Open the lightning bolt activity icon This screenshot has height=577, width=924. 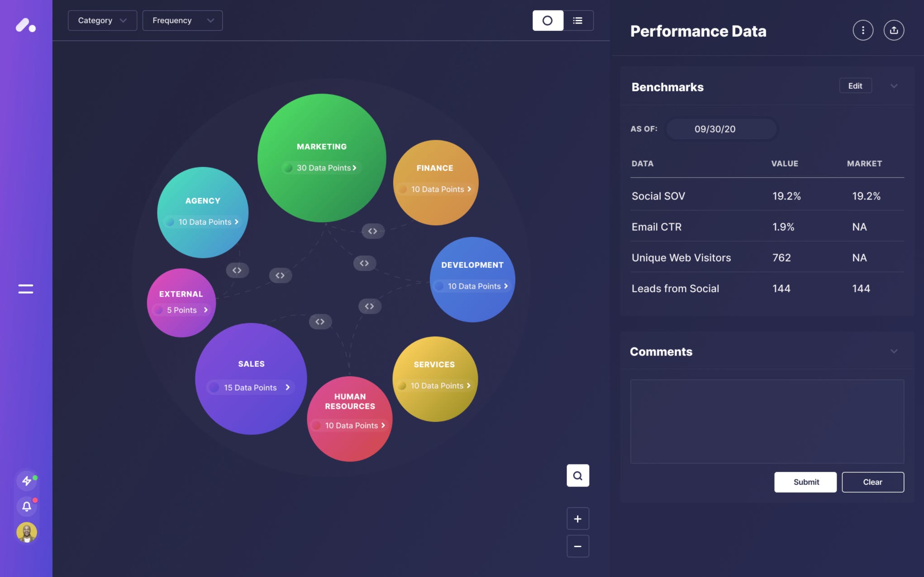coord(27,481)
